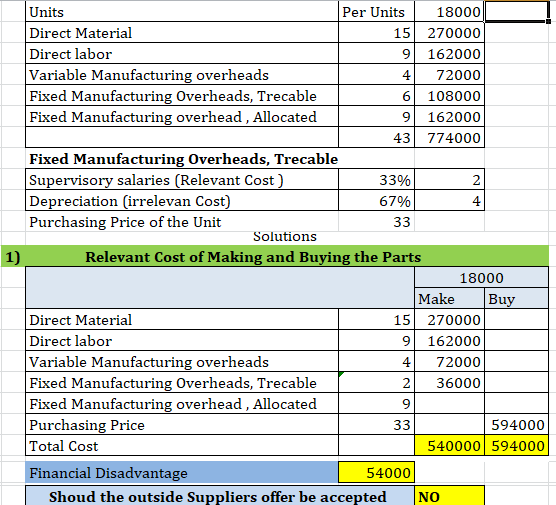Select top-table Variable Manufacturing overheads label
556x505 pixels.
point(182,74)
